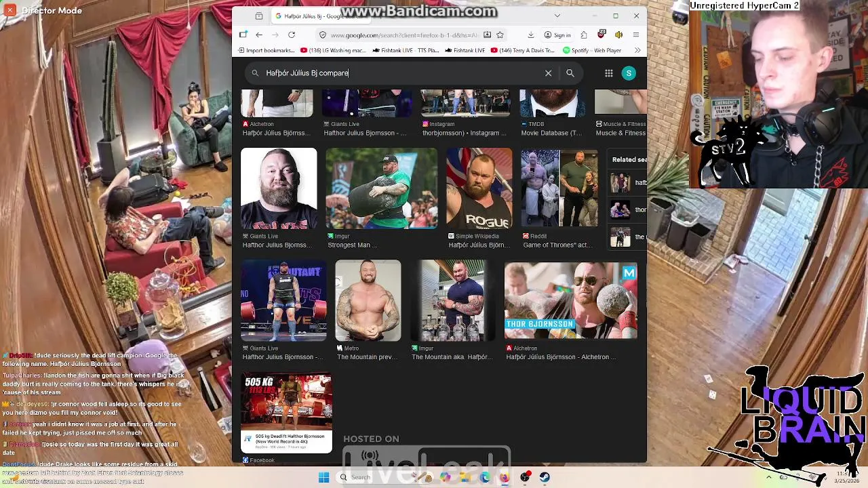The width and height of the screenshot is (868, 488).
Task: Open Firefox View tab icon
Action: (259, 16)
